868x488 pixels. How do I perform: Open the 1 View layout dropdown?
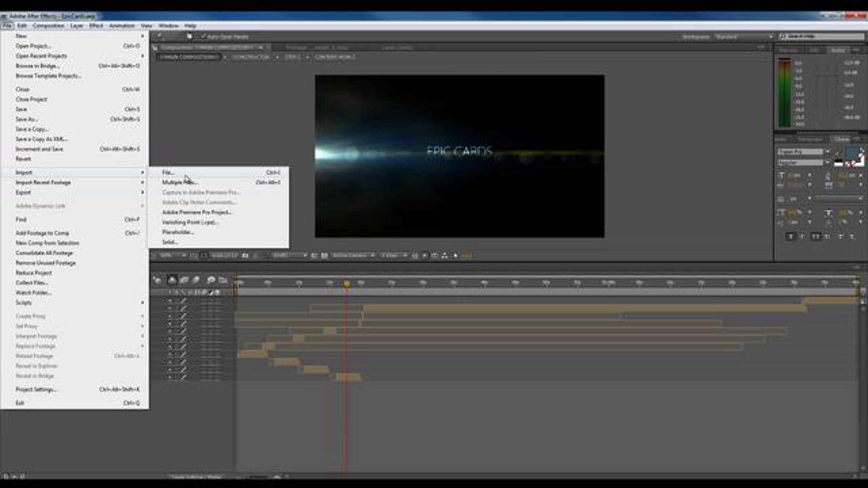(394, 256)
